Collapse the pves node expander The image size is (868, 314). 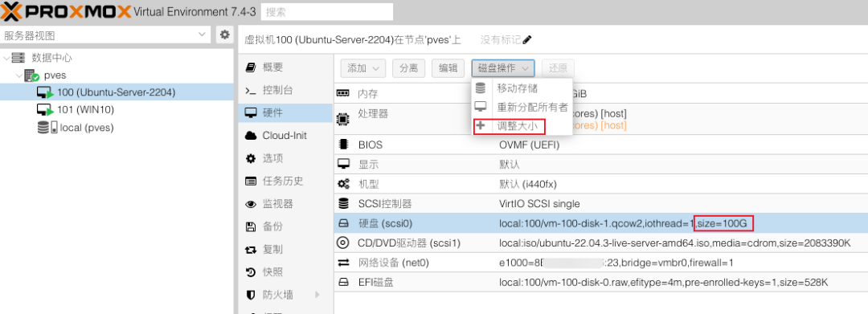point(19,75)
